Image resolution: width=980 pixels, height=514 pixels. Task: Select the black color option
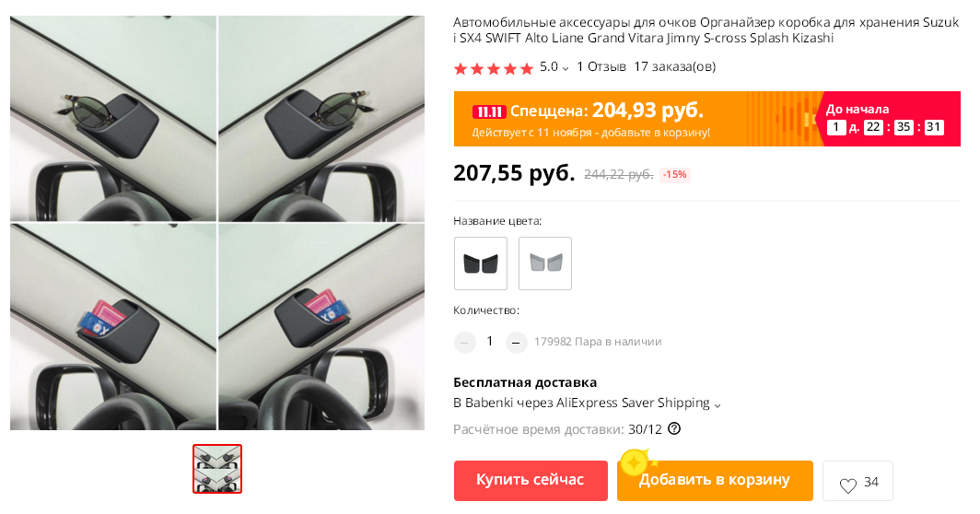point(481,263)
